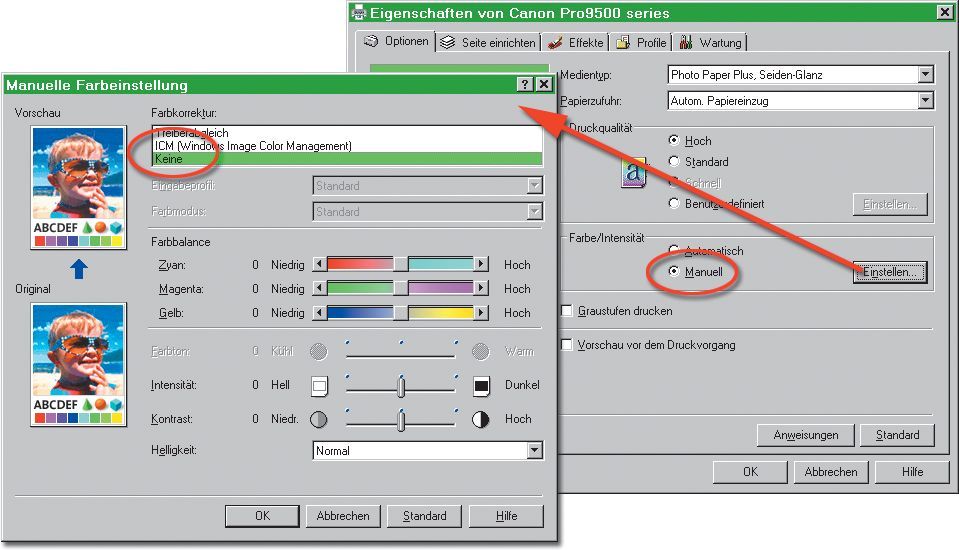Screen dimensions: 959x550
Task: Click Standard button in printer properties window
Action: pyautogui.click(x=897, y=435)
